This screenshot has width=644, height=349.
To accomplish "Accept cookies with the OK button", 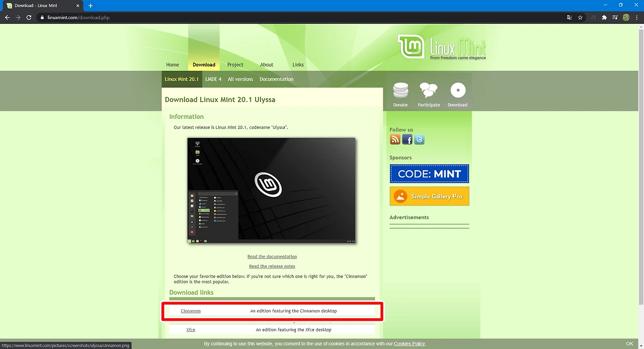I will (x=629, y=343).
